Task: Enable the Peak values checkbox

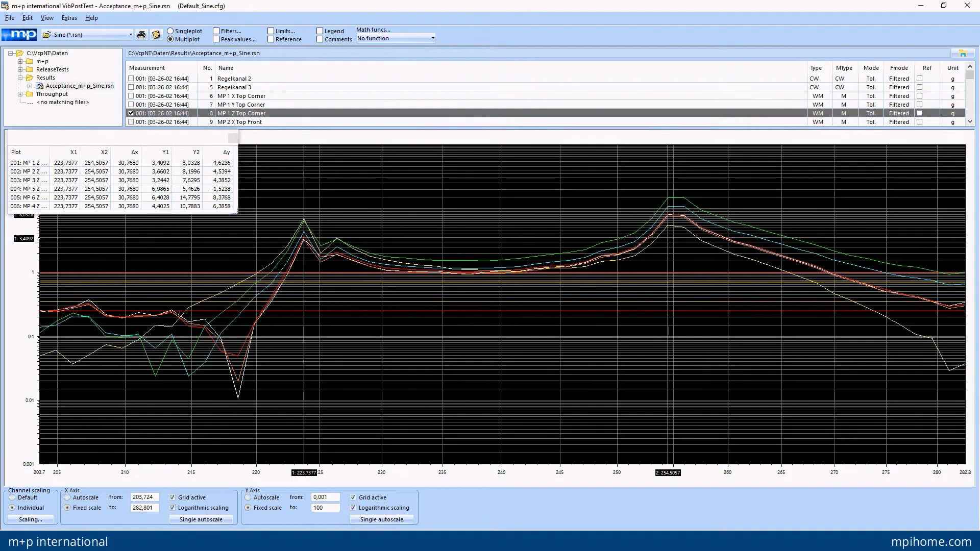Action: pos(216,39)
